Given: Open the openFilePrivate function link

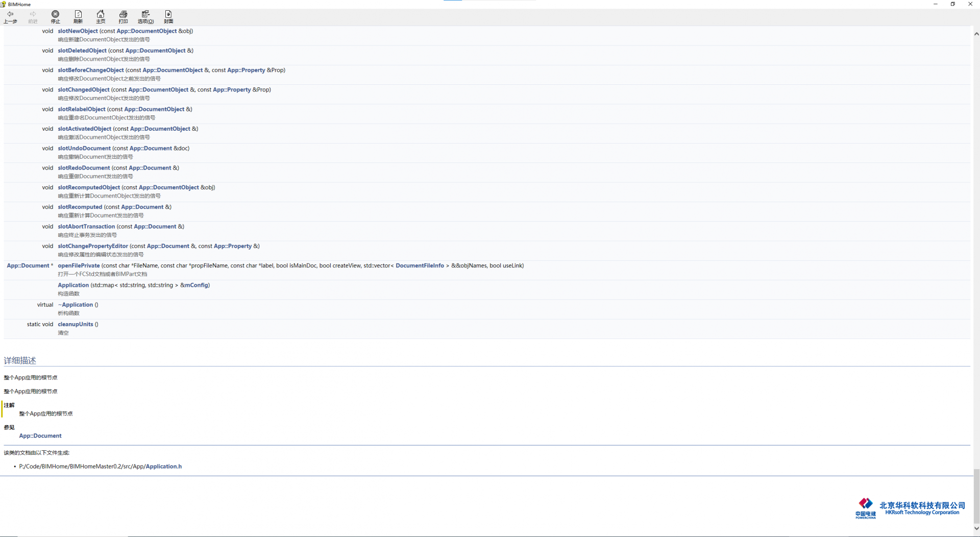Looking at the screenshot, I should click(79, 266).
